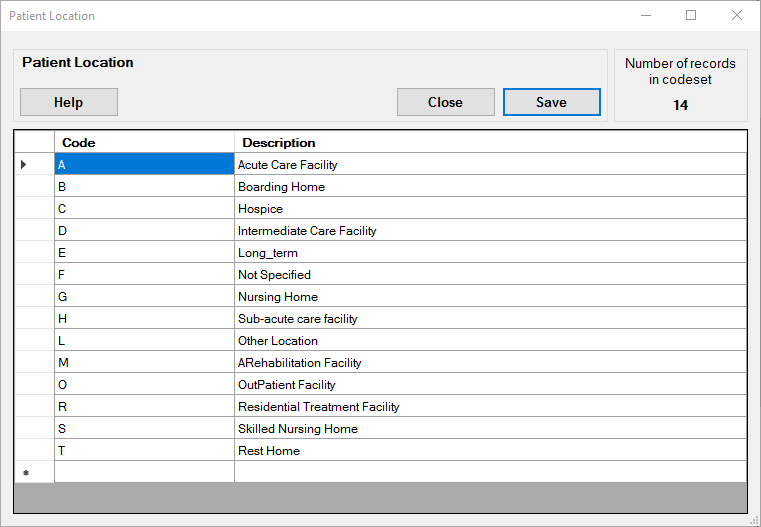Click the Long_term description cell
Screen dimensions: 761x527
490,252
